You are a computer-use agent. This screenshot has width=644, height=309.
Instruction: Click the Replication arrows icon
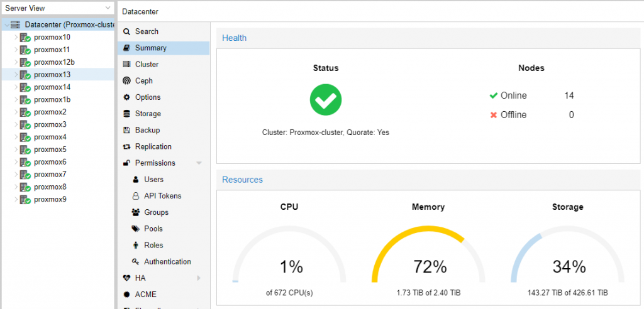pyautogui.click(x=127, y=146)
